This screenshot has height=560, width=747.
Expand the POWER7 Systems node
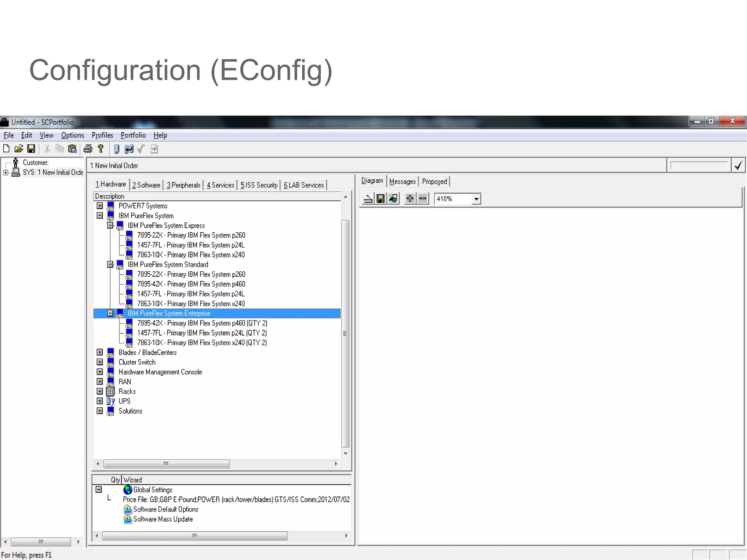(x=100, y=206)
